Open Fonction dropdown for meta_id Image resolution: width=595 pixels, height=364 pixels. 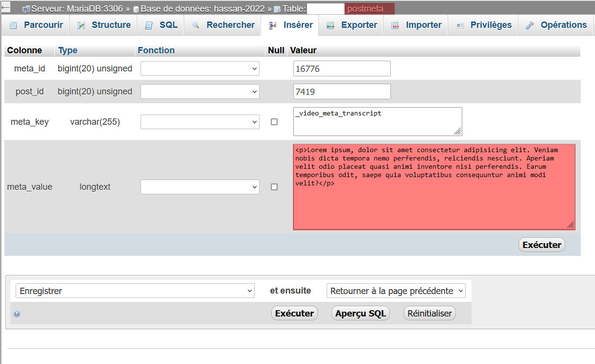pyautogui.click(x=200, y=69)
